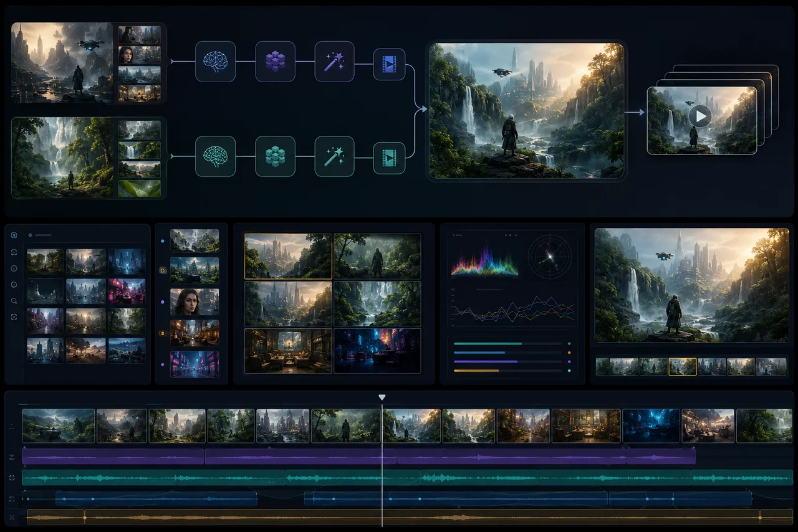This screenshot has width=798, height=532.
Task: Select the blue-lit interior clip on the timeline
Action: 651,426
